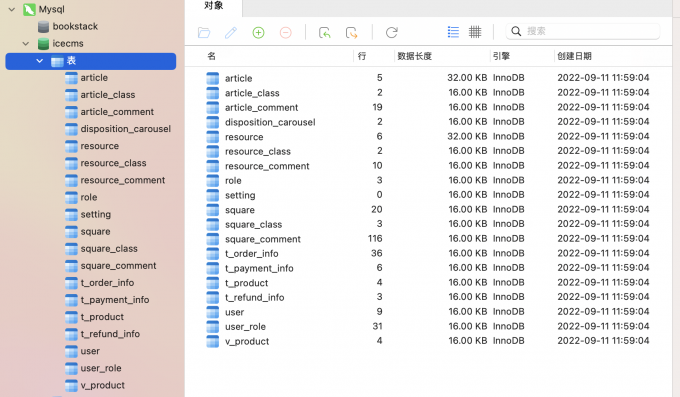Collapse the icecms database node
680x397 pixels.
click(x=26, y=43)
